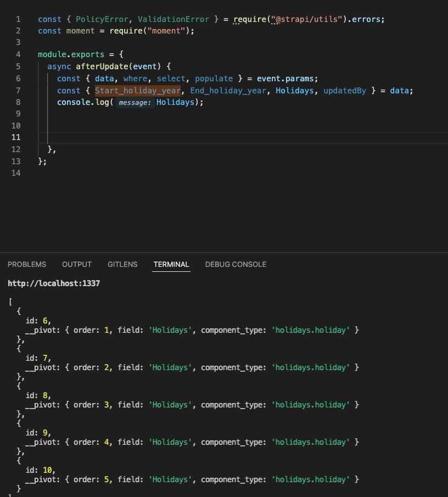Click updatedBy variable on line 7

[x=345, y=91]
